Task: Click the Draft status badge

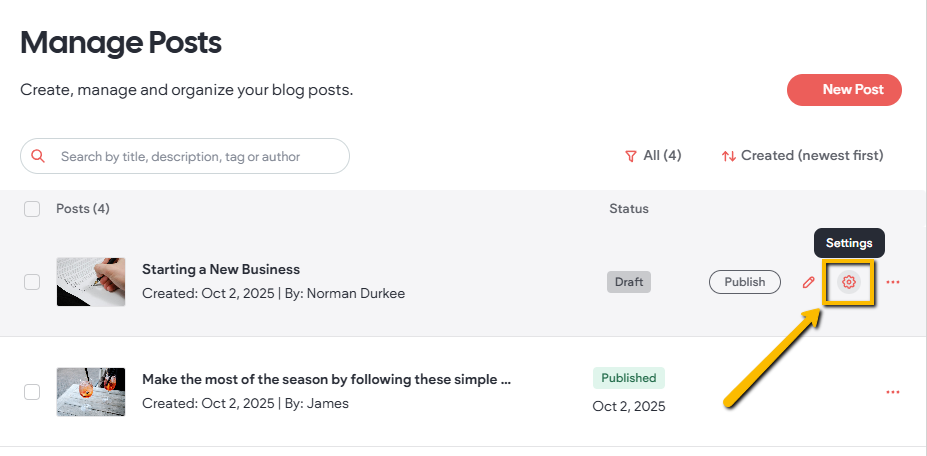Action: [x=629, y=282]
